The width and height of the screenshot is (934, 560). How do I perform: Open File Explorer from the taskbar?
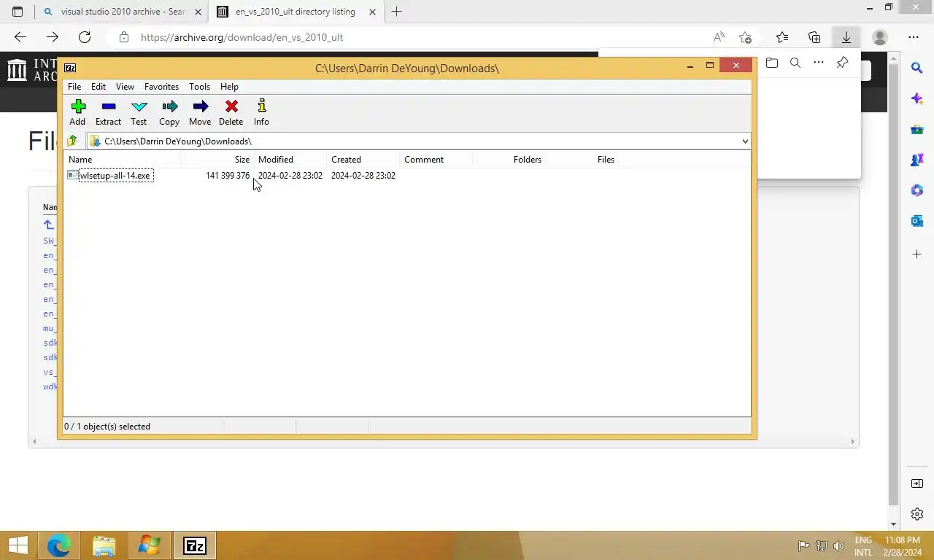(104, 545)
